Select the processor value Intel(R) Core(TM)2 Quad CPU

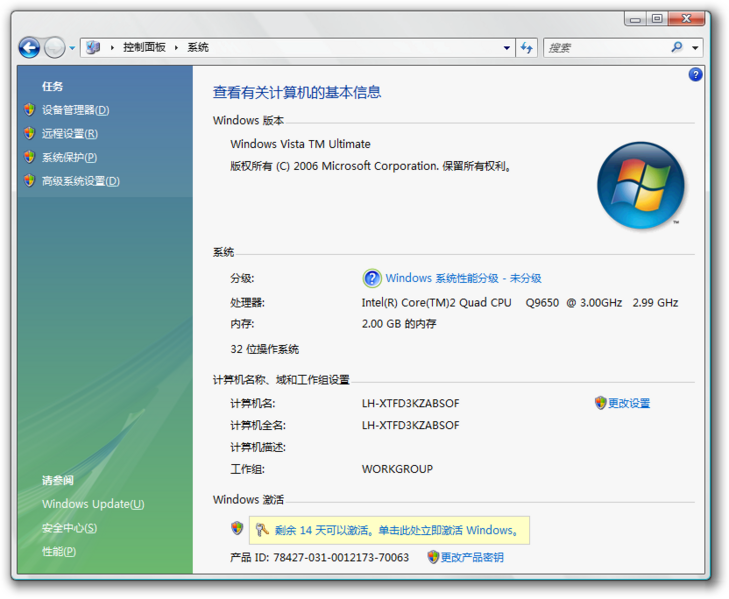437,303
